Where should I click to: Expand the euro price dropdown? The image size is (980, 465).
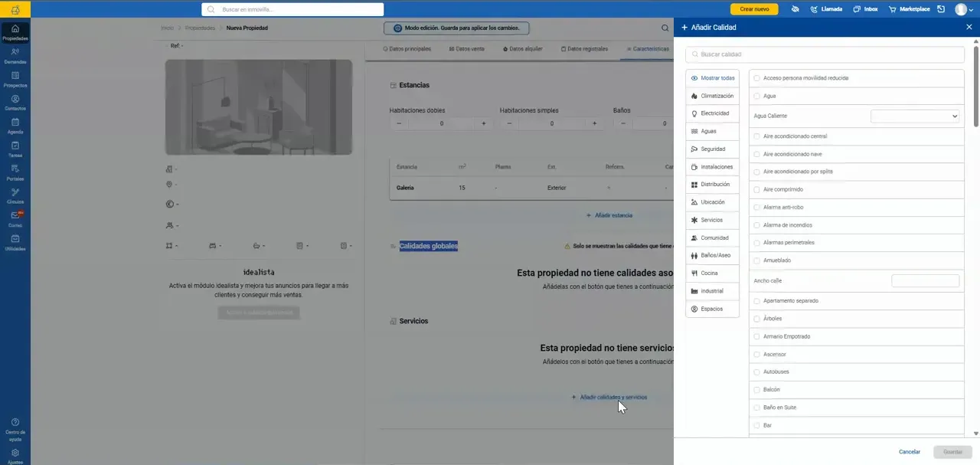(171, 205)
